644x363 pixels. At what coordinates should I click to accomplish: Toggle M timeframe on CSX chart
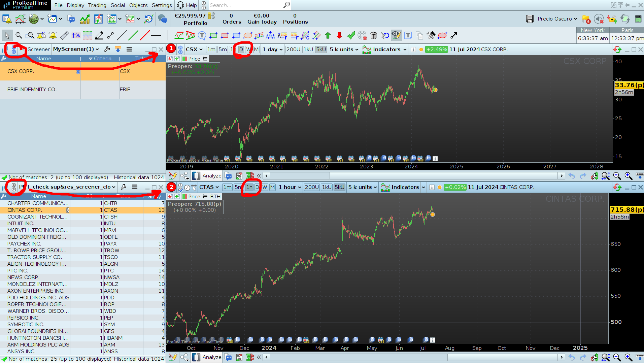(x=257, y=49)
